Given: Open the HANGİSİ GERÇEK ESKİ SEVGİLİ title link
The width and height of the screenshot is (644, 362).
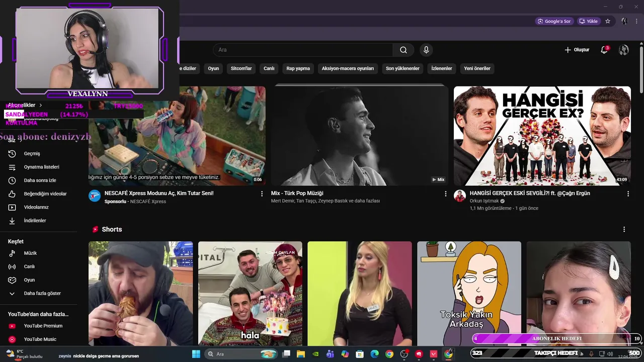Looking at the screenshot, I should point(530,193).
